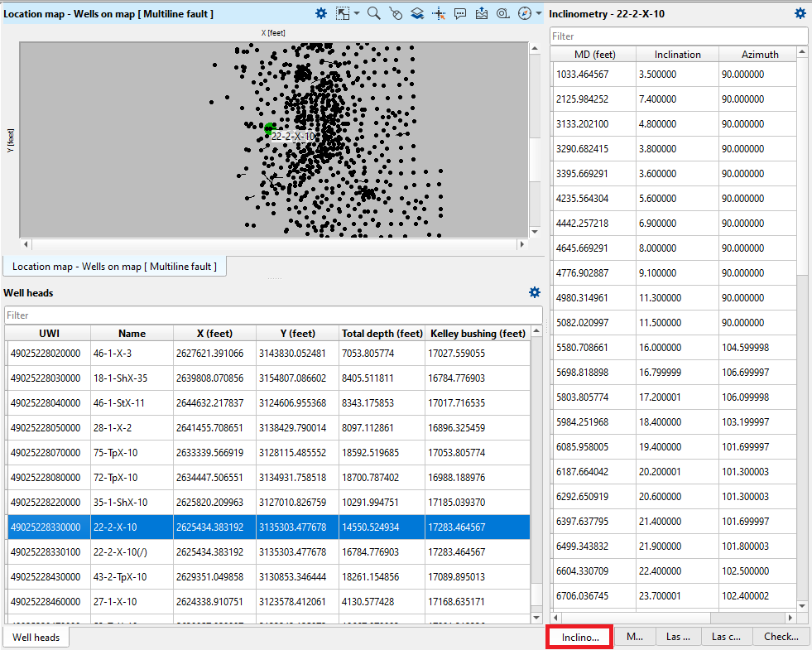Viewport: 812px width, 650px height.
Task: Select the zoom magnifier tool
Action: [x=372, y=13]
